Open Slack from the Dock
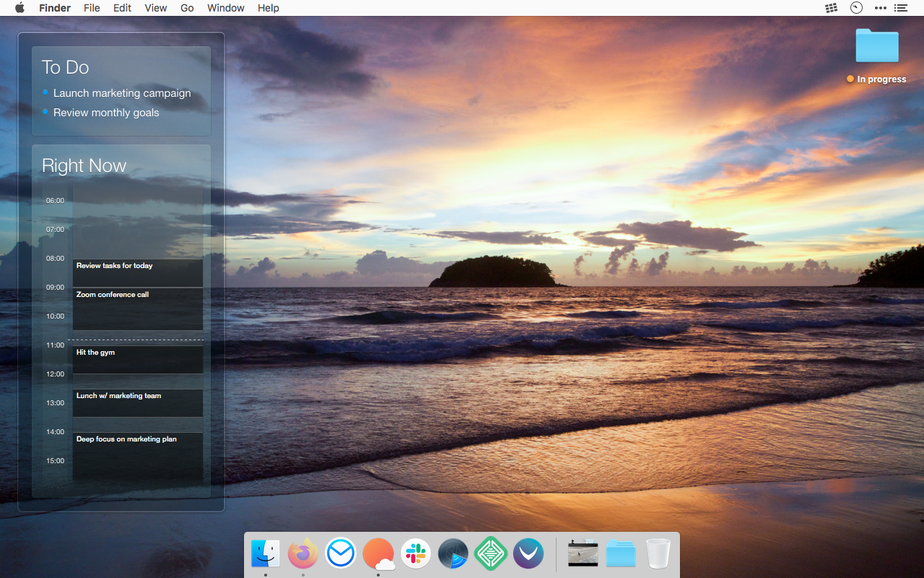The width and height of the screenshot is (924, 578). click(416, 554)
